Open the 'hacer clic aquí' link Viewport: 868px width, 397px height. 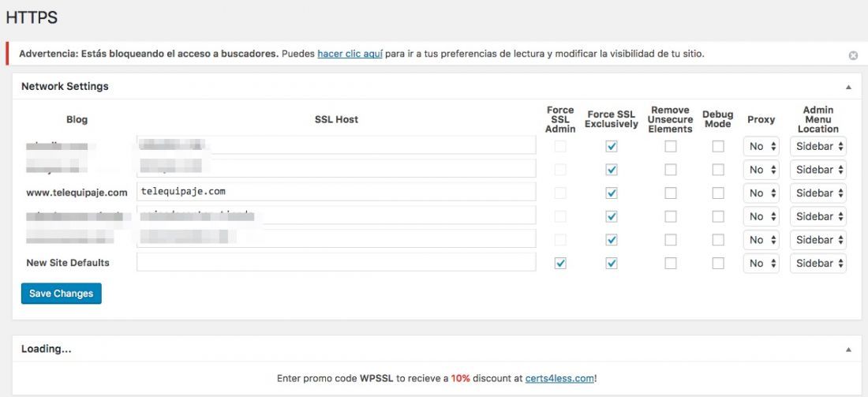pos(350,54)
